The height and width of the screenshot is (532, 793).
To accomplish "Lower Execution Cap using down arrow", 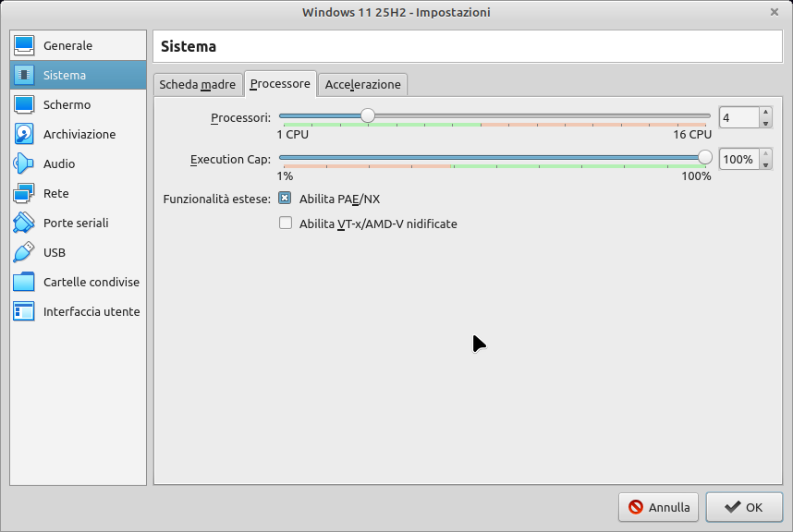I will point(765,164).
